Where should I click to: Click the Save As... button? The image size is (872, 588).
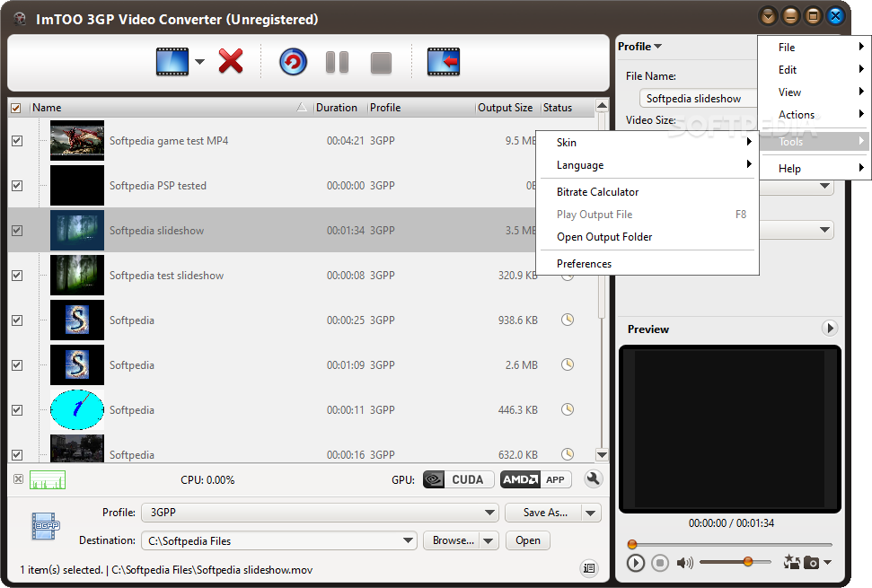pyautogui.click(x=545, y=513)
